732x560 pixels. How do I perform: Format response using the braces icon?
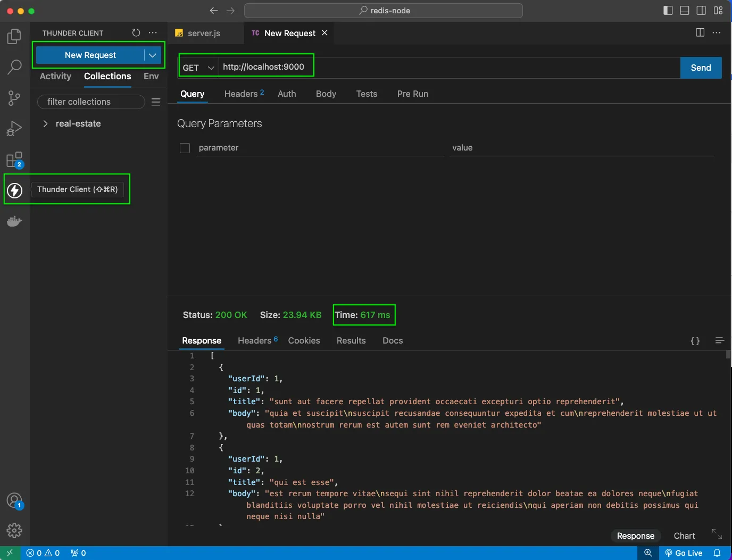click(x=695, y=341)
